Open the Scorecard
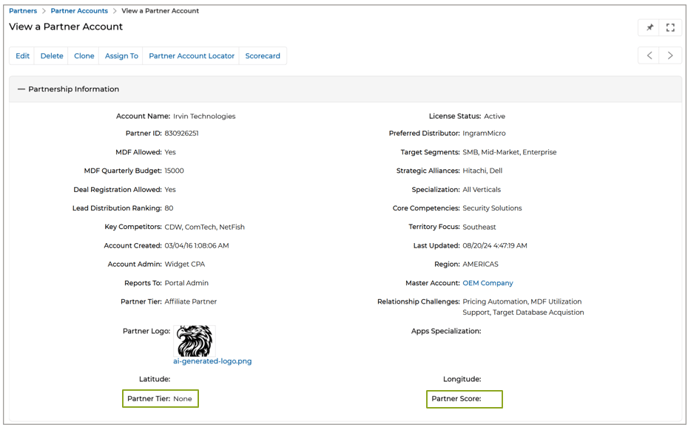 point(263,56)
